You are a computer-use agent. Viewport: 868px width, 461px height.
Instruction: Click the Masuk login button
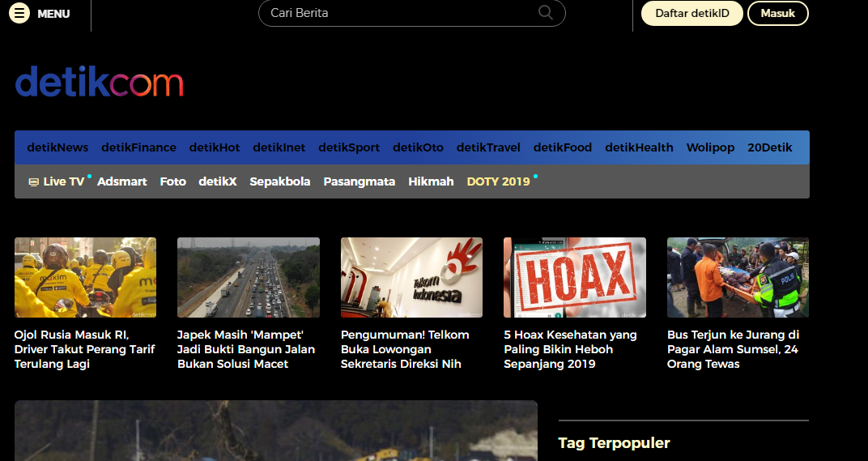pos(778,13)
